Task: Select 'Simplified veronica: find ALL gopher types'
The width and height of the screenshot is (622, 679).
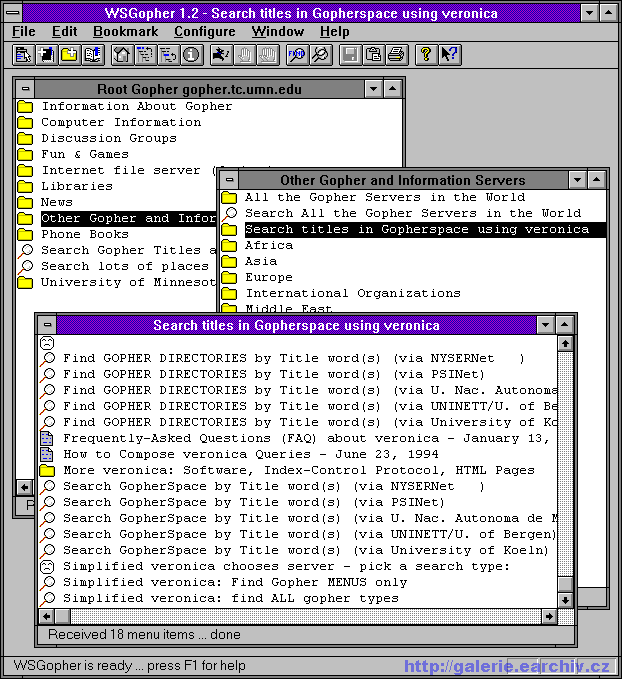Action: point(231,598)
